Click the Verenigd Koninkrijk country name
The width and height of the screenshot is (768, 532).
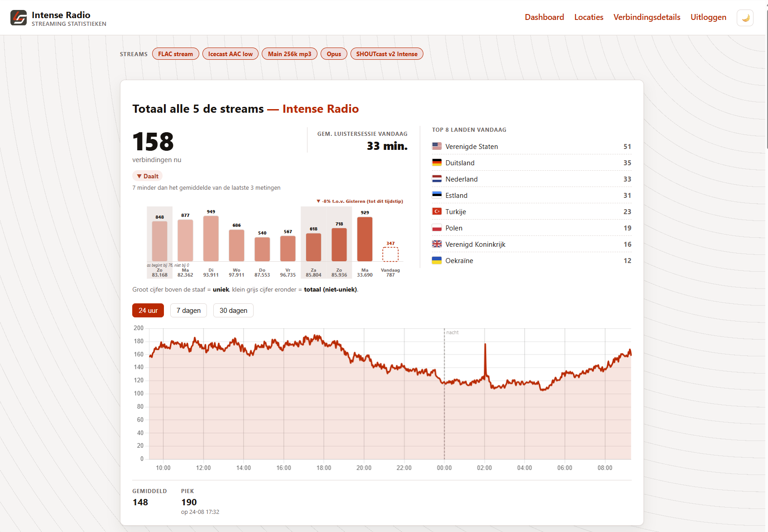point(475,244)
